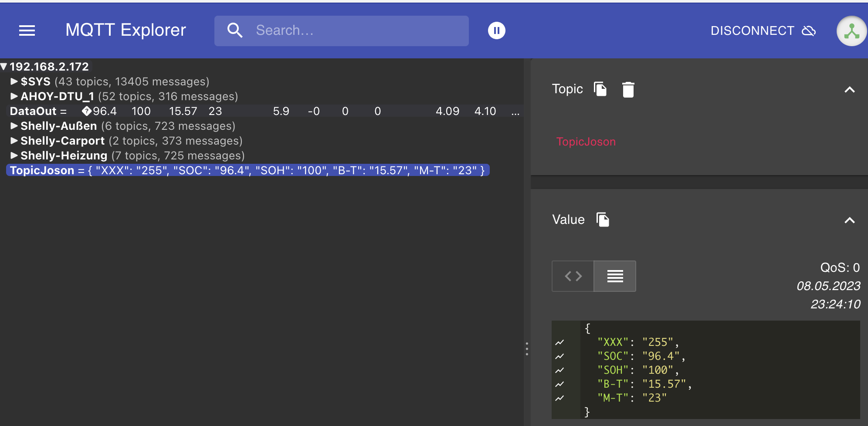Copy the topic to clipboard
868x426 pixels.
[600, 89]
